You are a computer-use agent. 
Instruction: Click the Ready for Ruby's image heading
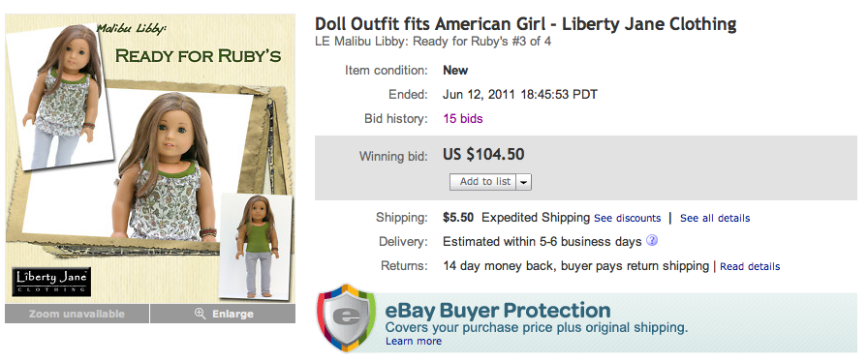[199, 56]
